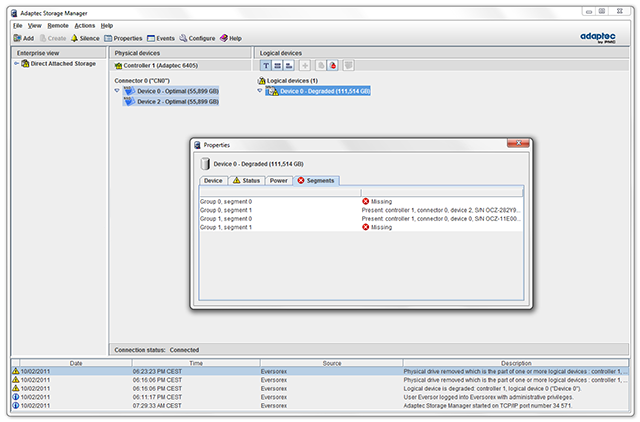
Task: Select physical Device 0 - Optimal
Action: pyautogui.click(x=171, y=91)
